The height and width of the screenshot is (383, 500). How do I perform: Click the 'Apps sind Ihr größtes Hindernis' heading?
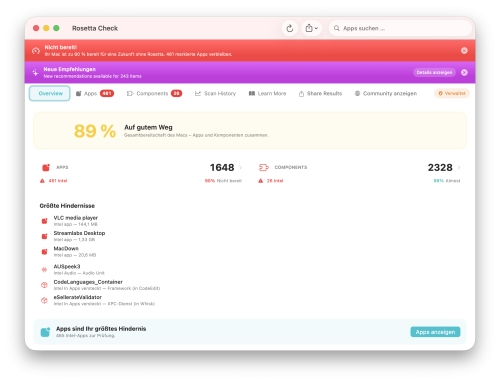coord(101,329)
